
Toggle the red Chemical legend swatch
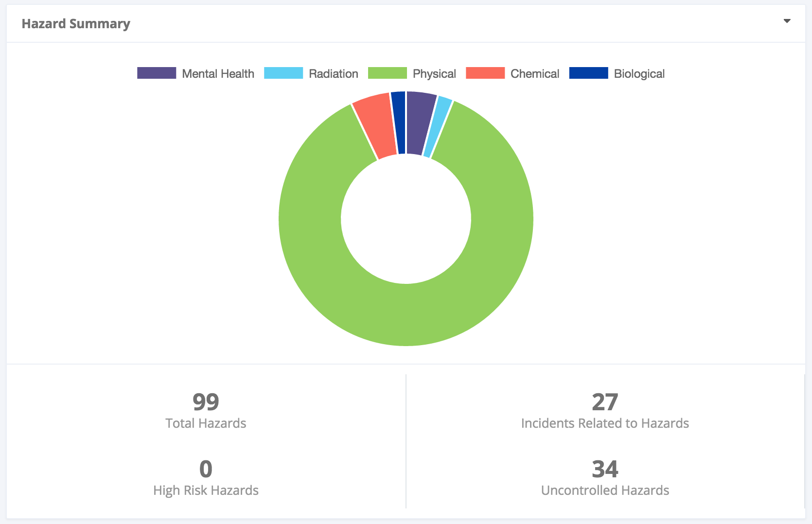(485, 73)
